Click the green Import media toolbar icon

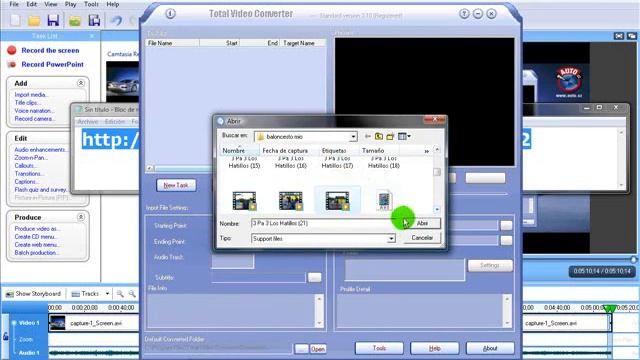tap(75, 20)
